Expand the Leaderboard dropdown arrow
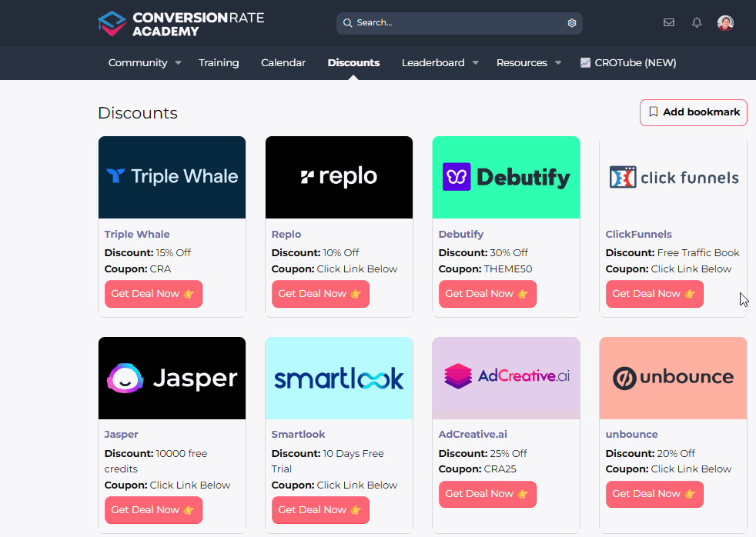 click(x=476, y=62)
